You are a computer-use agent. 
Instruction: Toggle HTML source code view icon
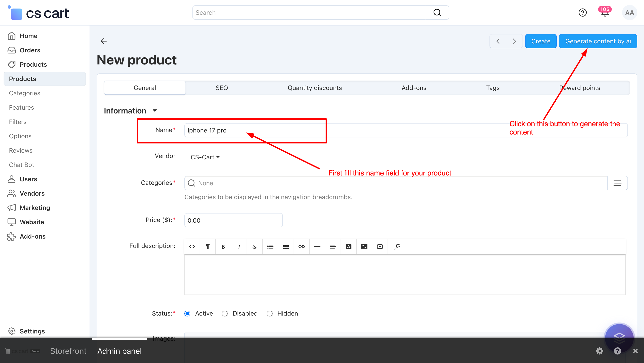pyautogui.click(x=192, y=246)
